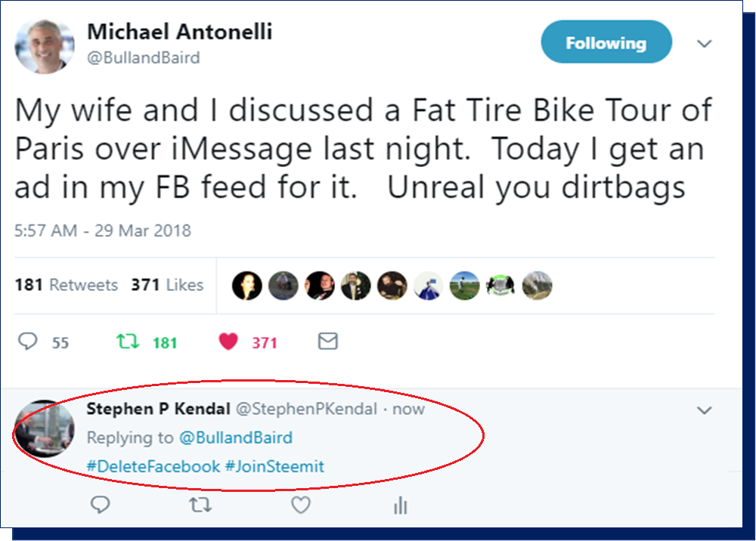View the 371 Likes list
The height and width of the screenshot is (541, 756).
(167, 285)
